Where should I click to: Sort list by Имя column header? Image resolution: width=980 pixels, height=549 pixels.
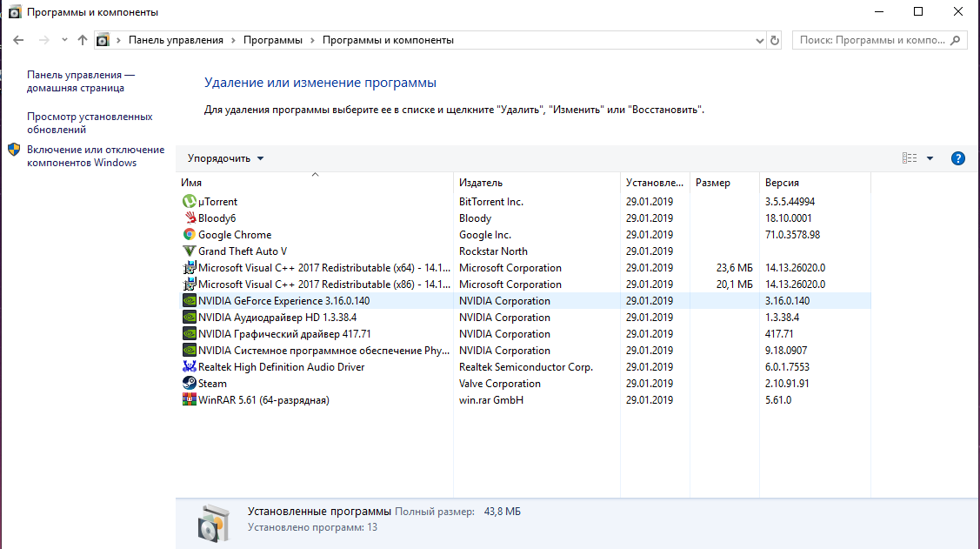(x=315, y=182)
